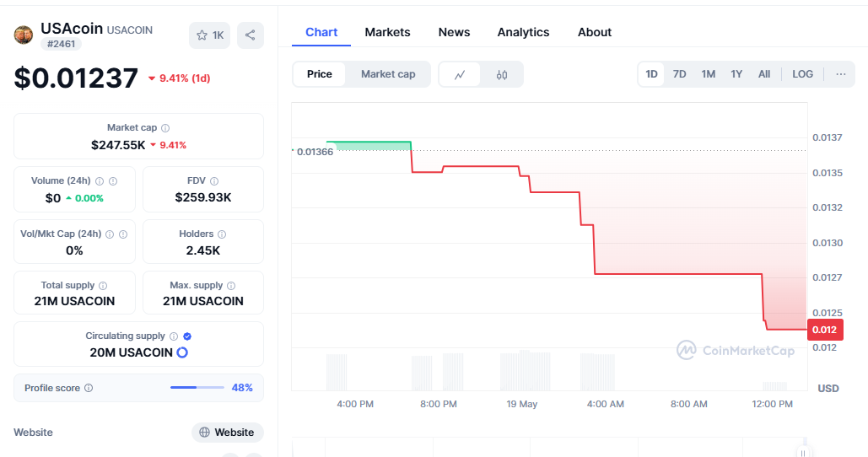Open Holders info icon
The height and width of the screenshot is (457, 868).
point(221,234)
